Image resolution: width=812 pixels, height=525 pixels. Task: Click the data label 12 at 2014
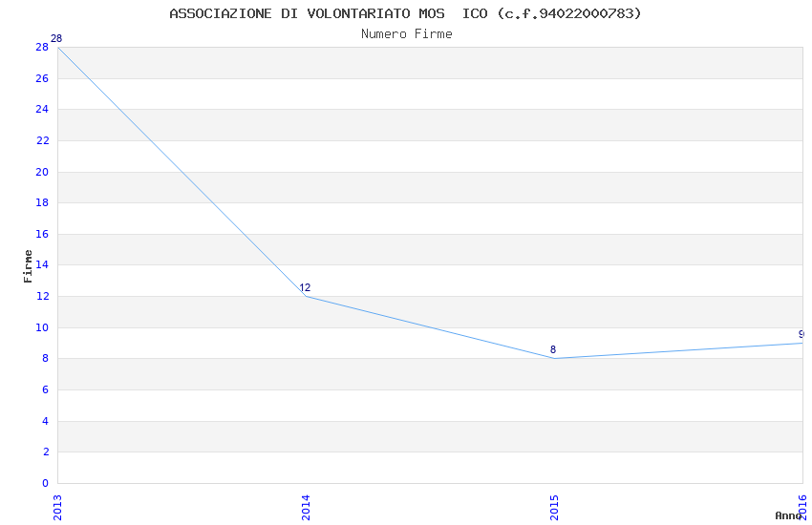(305, 287)
